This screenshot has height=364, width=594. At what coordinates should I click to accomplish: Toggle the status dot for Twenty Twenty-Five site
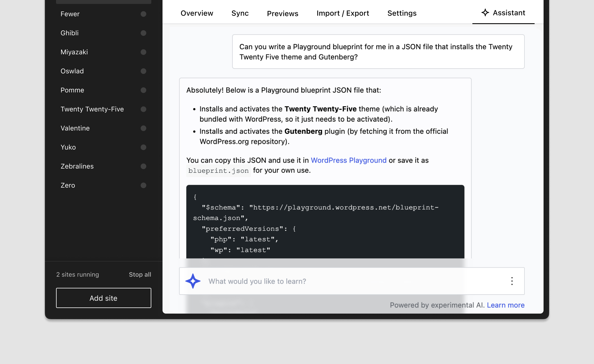coord(143,109)
